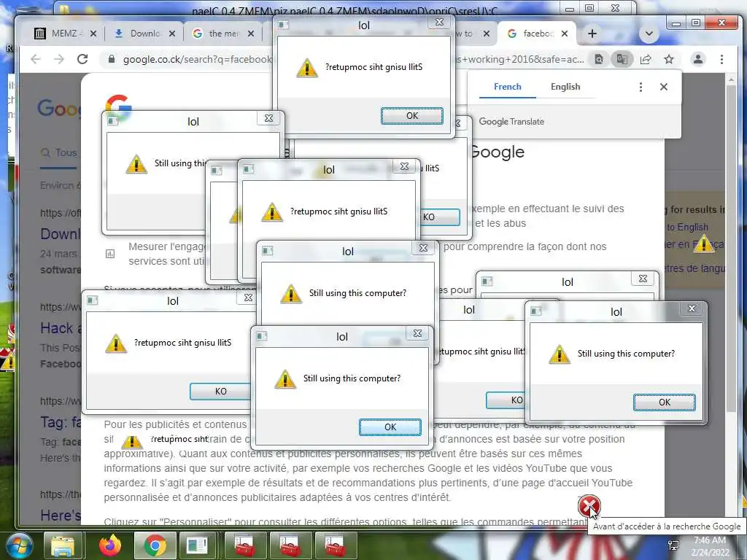
Task: Bookmark this page with the star icon
Action: point(669,59)
